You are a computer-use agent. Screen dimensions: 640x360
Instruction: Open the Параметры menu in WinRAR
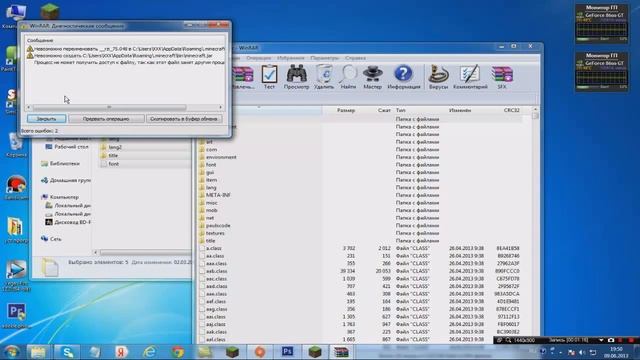tap(324, 58)
